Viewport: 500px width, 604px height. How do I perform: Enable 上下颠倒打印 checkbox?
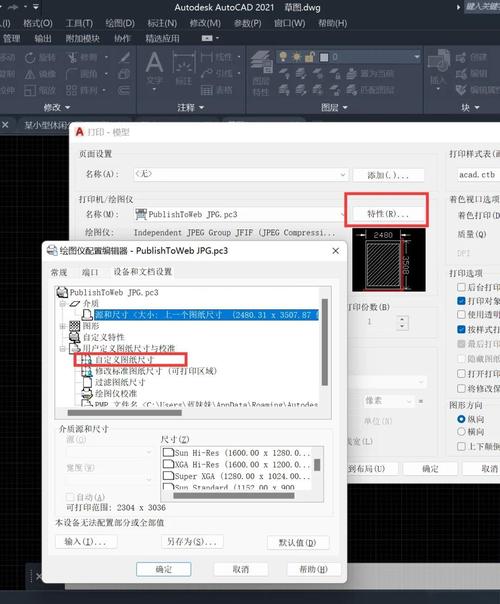[x=461, y=446]
